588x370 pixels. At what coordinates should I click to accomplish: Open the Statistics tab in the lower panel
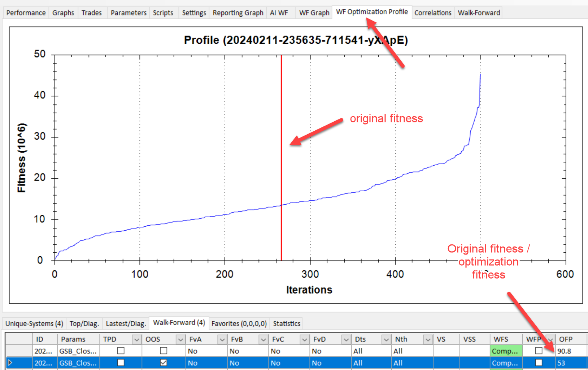pyautogui.click(x=287, y=323)
